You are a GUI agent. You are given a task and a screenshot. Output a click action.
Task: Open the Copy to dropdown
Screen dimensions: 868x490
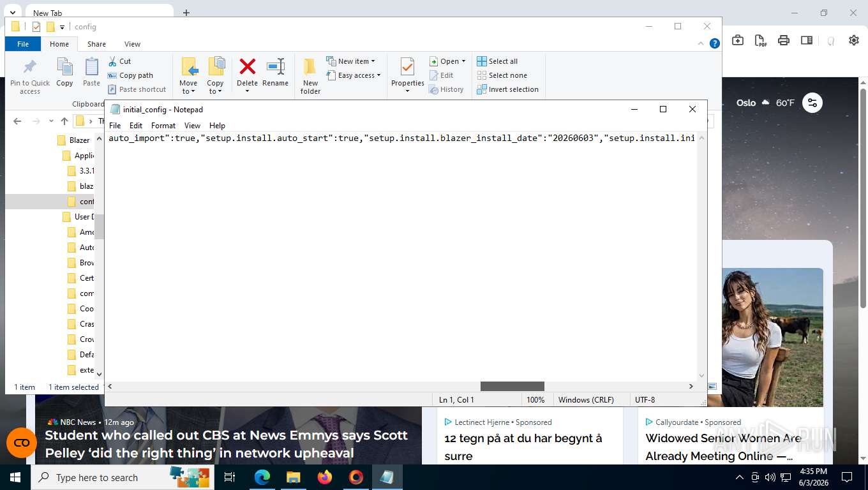click(x=215, y=77)
